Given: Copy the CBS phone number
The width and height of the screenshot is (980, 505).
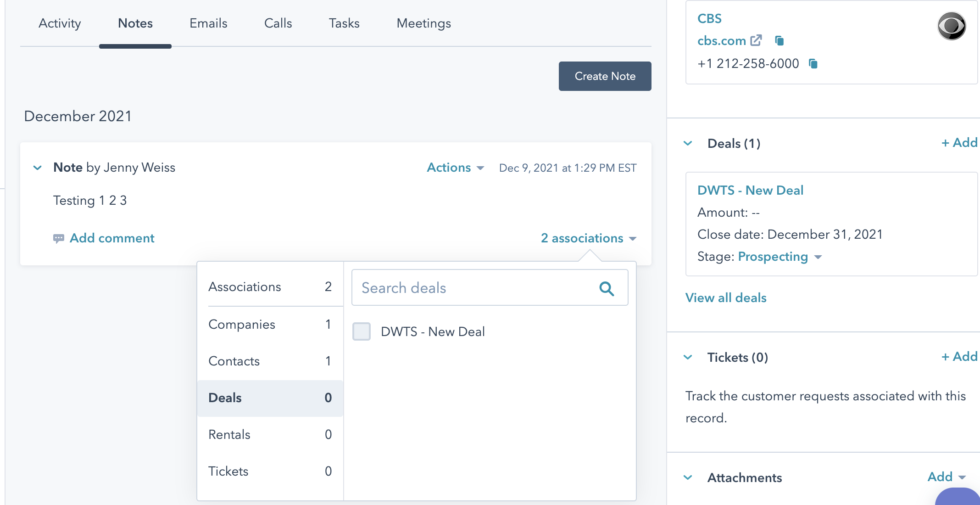Looking at the screenshot, I should (813, 64).
